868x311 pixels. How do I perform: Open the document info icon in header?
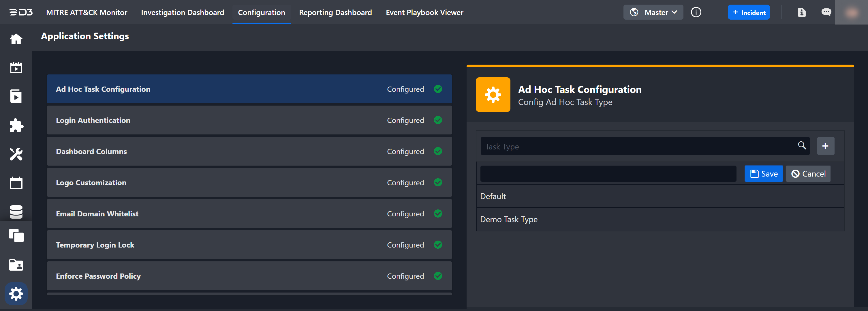pos(802,12)
